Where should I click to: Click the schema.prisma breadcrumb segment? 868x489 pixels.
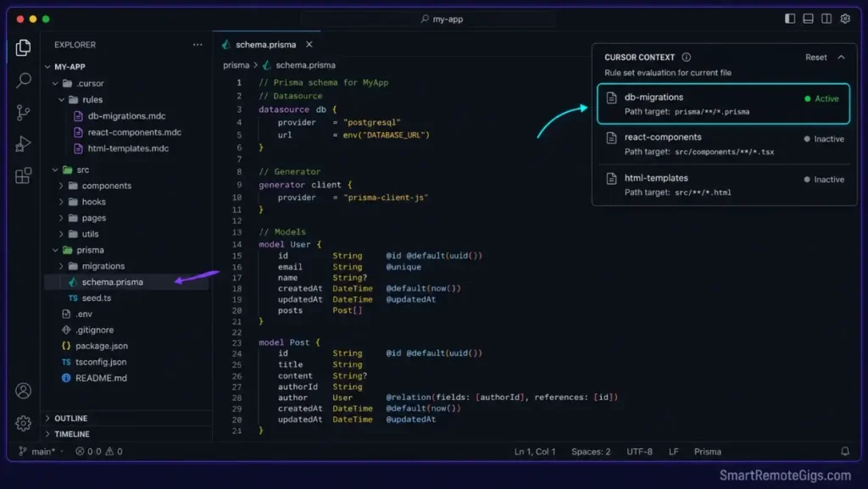(x=305, y=65)
